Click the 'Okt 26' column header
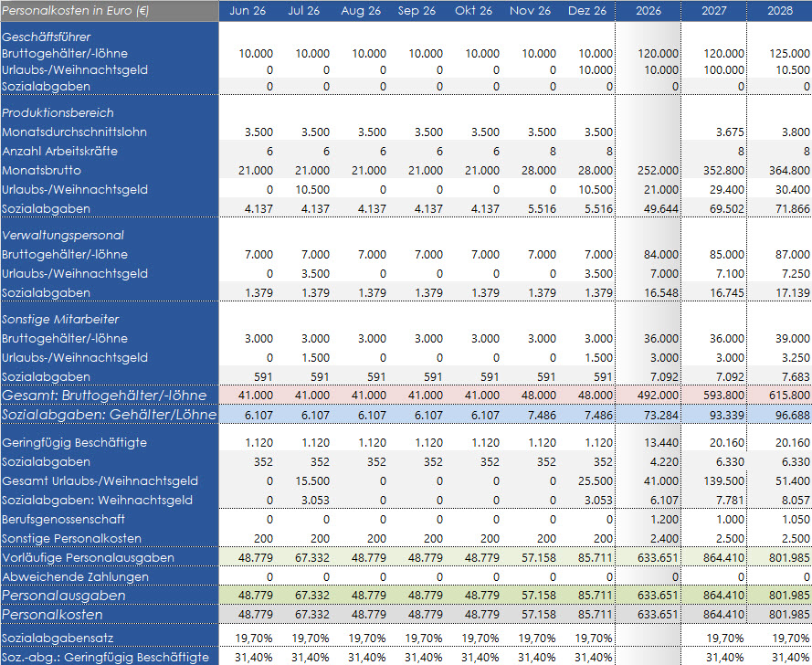812x665 pixels. tap(473, 10)
